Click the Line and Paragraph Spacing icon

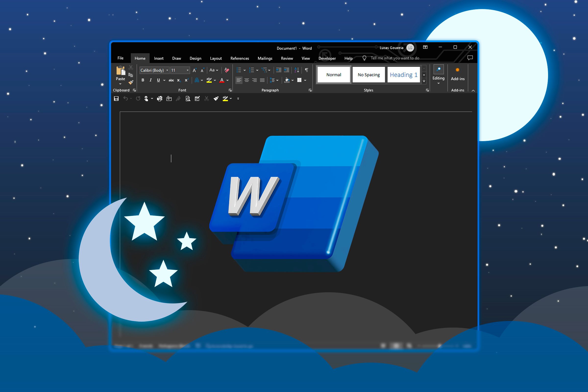point(272,80)
